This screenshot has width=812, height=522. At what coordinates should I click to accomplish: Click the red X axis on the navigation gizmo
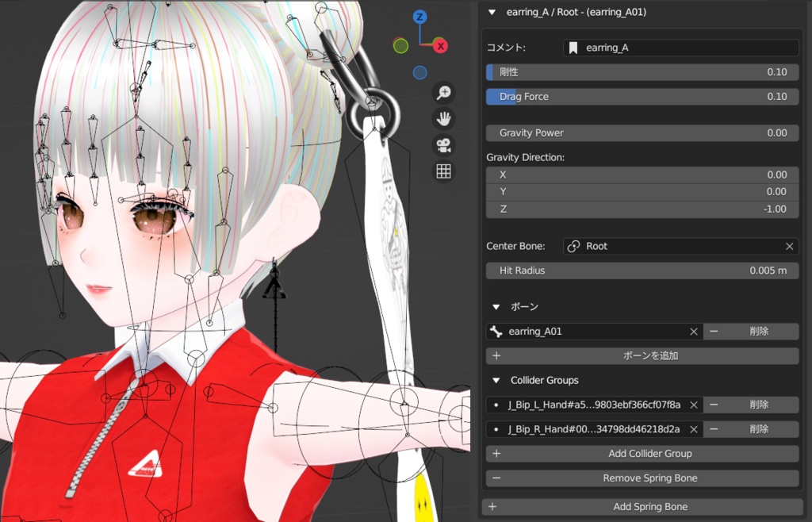442,46
